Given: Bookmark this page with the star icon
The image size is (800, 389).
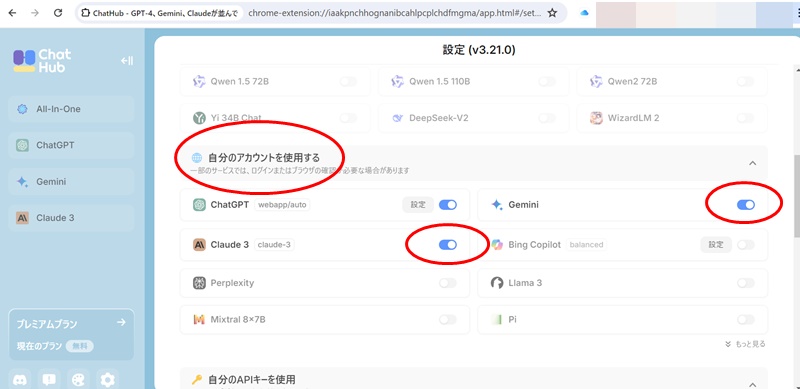Looking at the screenshot, I should (552, 13).
